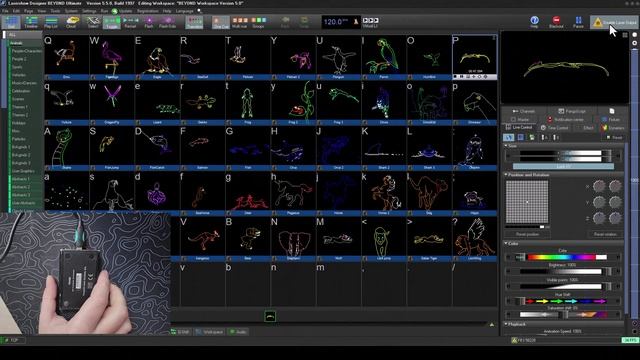This screenshot has height=360, width=640.
Task: Click the green Update icon
Action: (115, 11)
